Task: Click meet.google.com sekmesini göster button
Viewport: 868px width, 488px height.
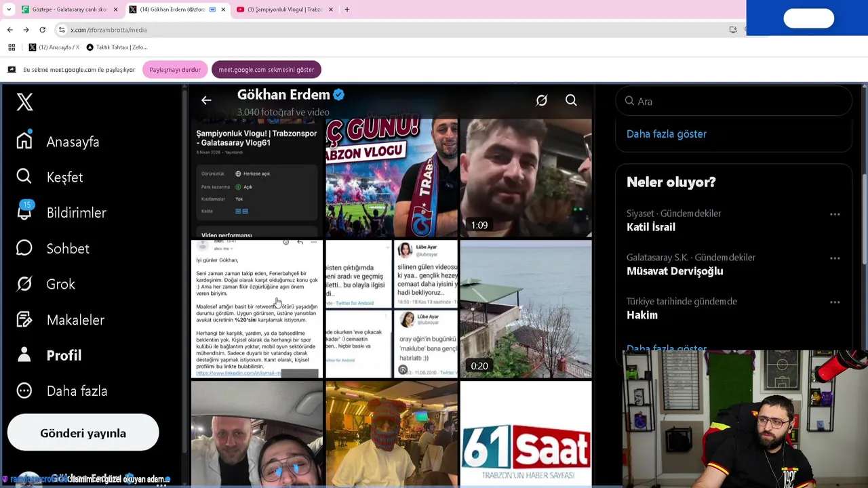Action: (x=266, y=70)
